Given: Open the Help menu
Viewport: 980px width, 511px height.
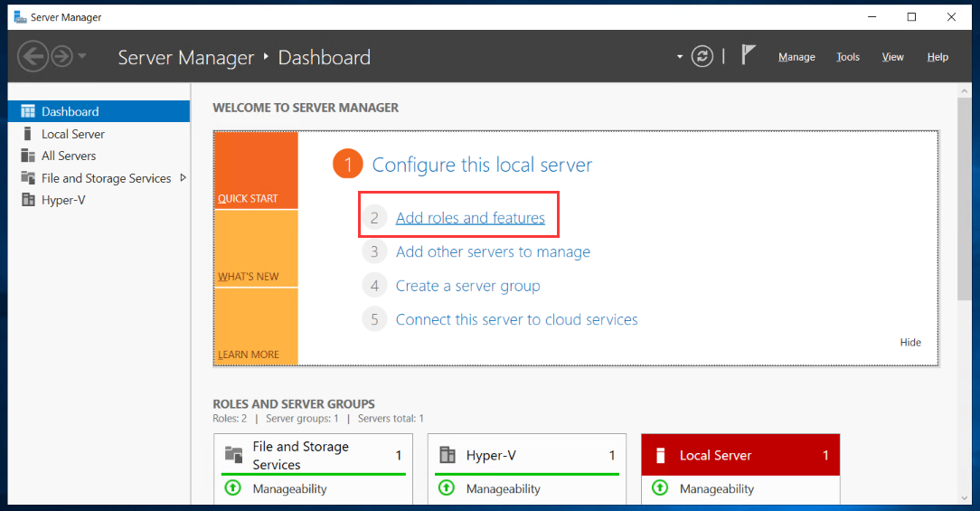Looking at the screenshot, I should [x=938, y=57].
